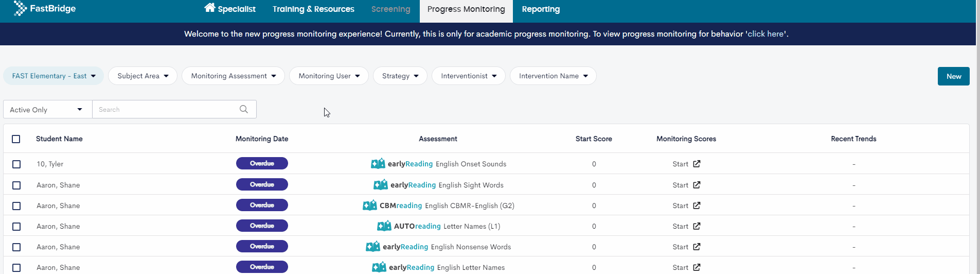Click the New button
980x274 pixels.
(953, 76)
